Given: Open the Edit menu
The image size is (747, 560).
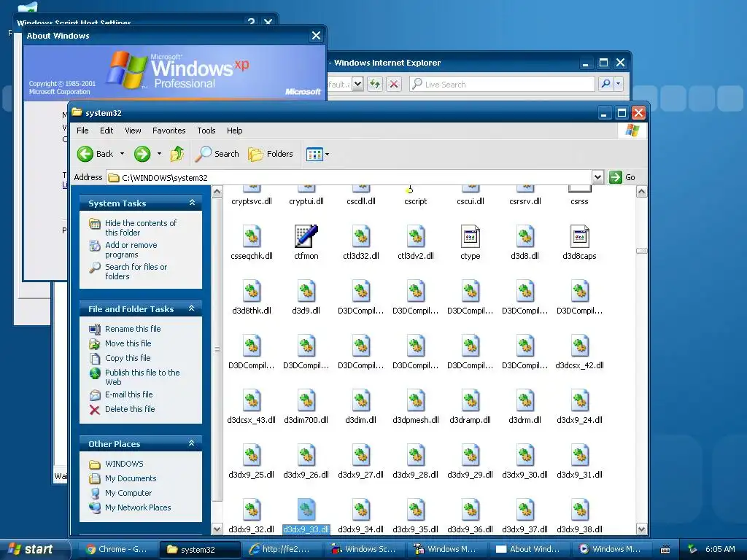Looking at the screenshot, I should [107, 131].
